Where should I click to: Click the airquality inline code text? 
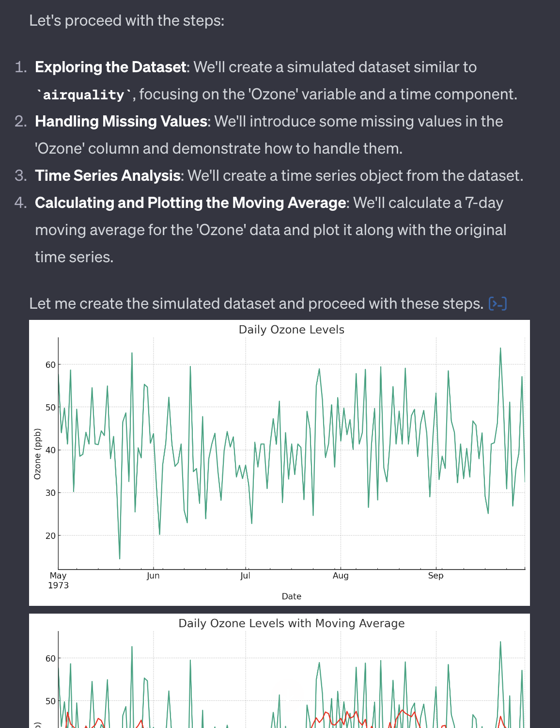click(x=83, y=95)
